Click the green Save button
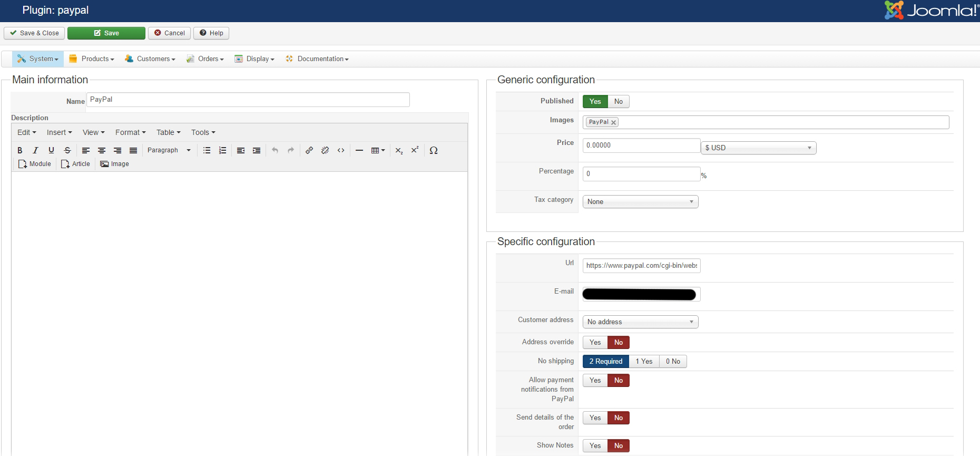 106,33
